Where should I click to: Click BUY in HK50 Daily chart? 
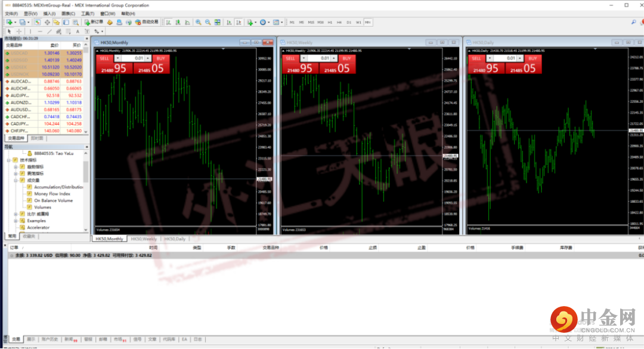[x=532, y=58]
